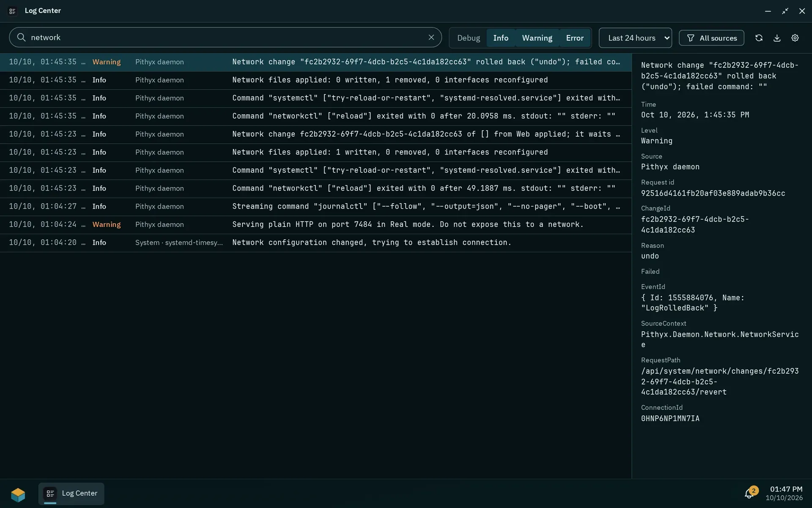This screenshot has width=812, height=508.
Task: Clear the network search query
Action: click(431, 37)
